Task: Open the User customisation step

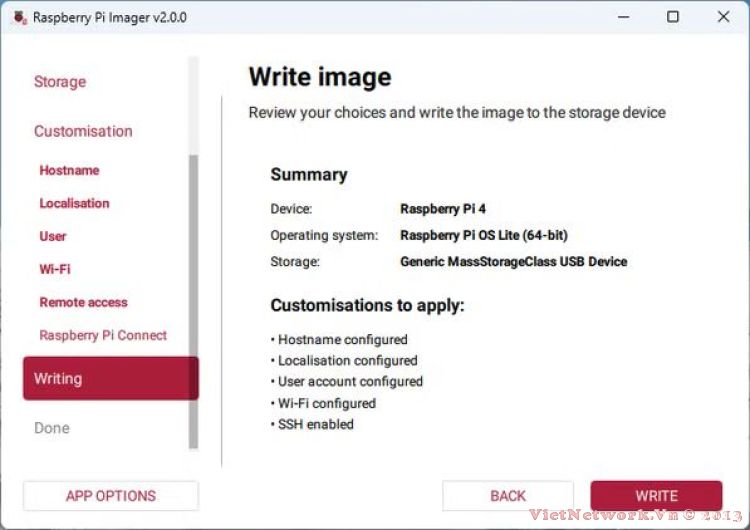Action: point(53,236)
